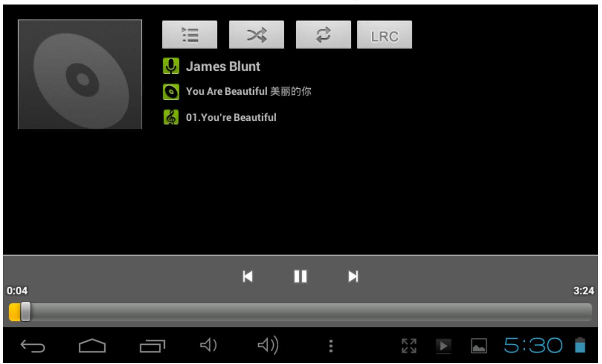Tap the Android home button
Image resolution: width=602 pixels, height=364 pixels.
tap(93, 345)
